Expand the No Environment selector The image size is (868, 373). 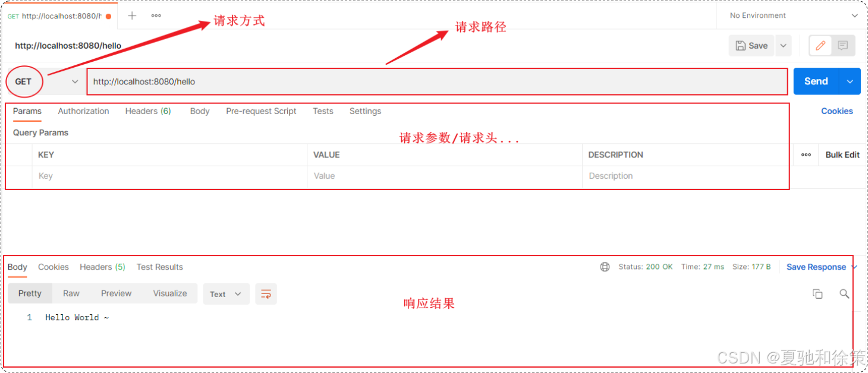pyautogui.click(x=791, y=15)
